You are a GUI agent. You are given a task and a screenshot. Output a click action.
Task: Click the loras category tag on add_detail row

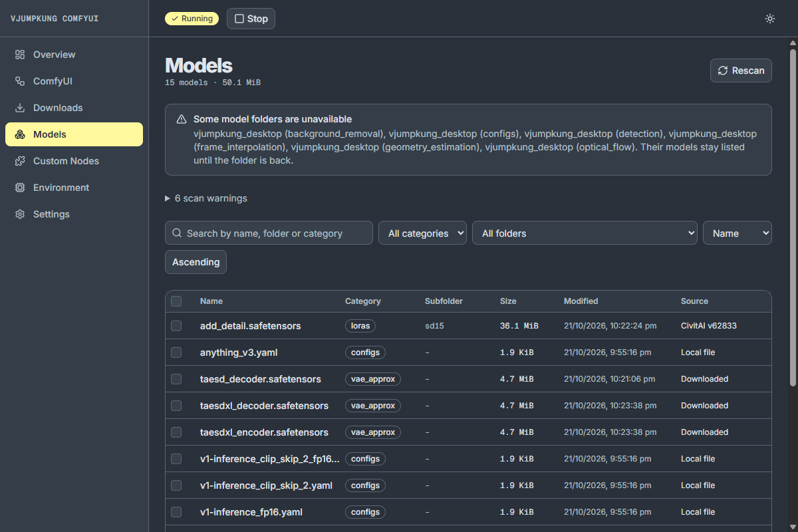pyautogui.click(x=360, y=326)
